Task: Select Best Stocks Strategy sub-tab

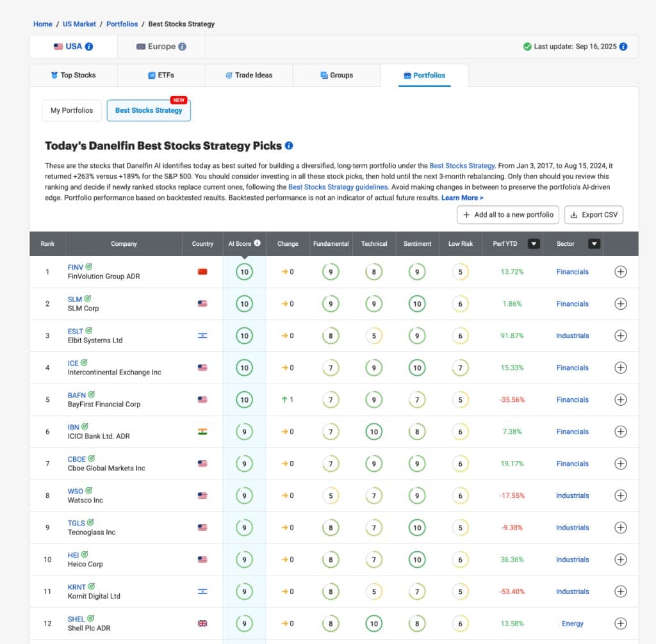Action: (149, 110)
